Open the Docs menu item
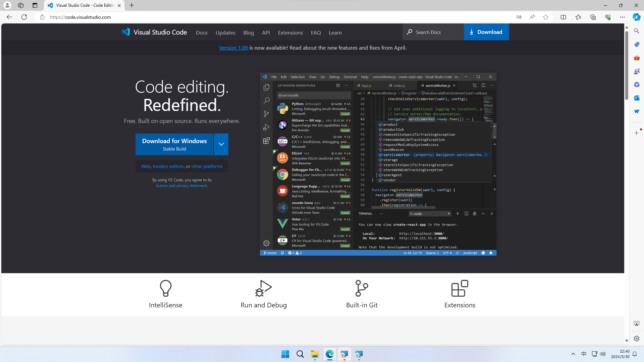644x362 pixels. pos(202,33)
